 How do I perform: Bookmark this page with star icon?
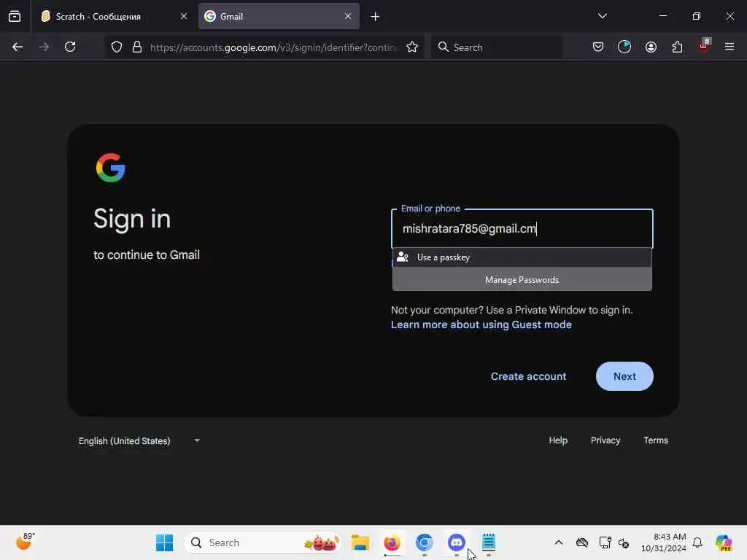412,47
